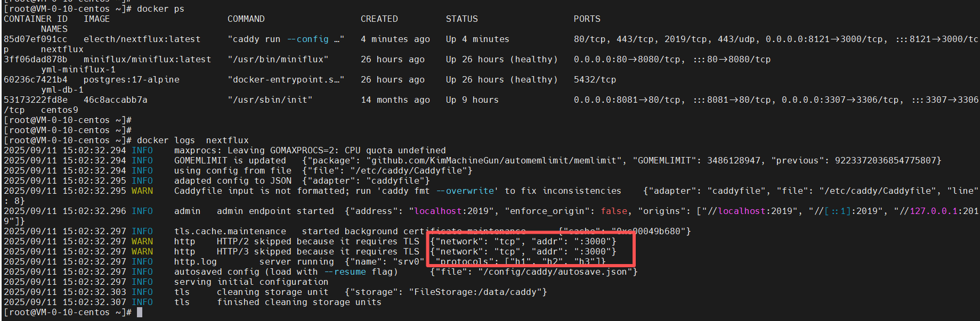Image resolution: width=980 pixels, height=321 pixels.
Task: Click the container ID 85d07ef091cc
Action: click(x=35, y=39)
